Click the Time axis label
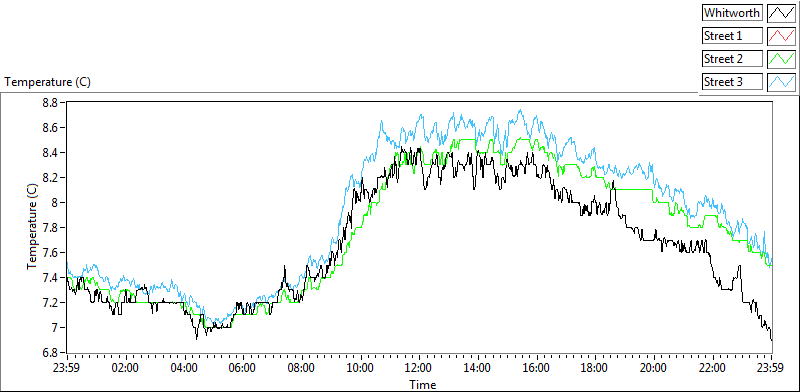The height and width of the screenshot is (392, 800). [x=422, y=384]
